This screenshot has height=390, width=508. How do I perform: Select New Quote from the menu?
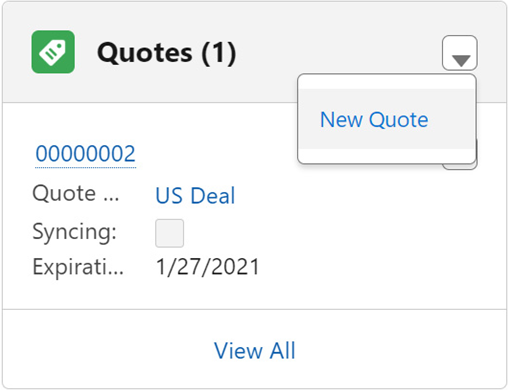(374, 119)
